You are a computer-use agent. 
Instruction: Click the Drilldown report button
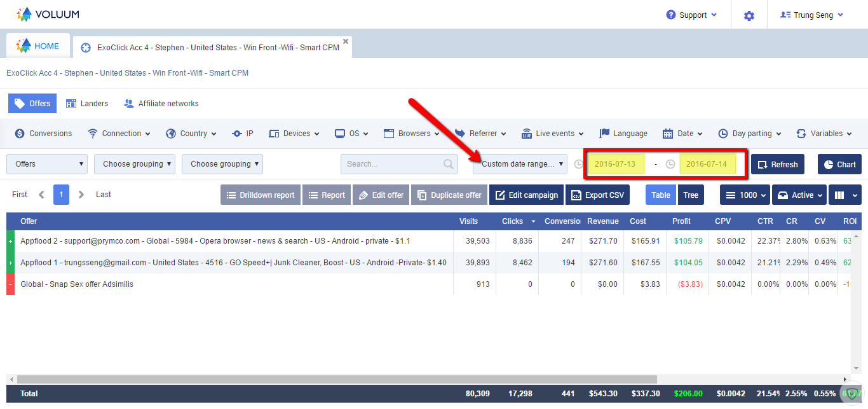tap(261, 195)
